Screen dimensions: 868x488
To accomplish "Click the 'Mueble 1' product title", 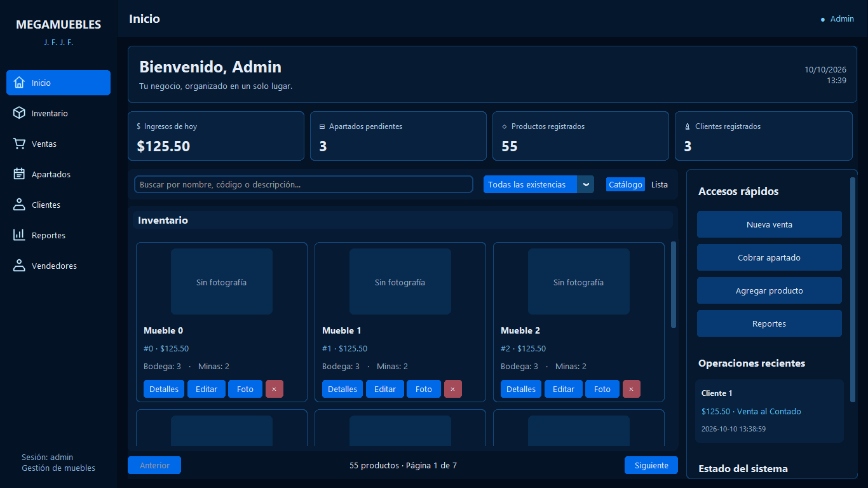I will (x=342, y=330).
